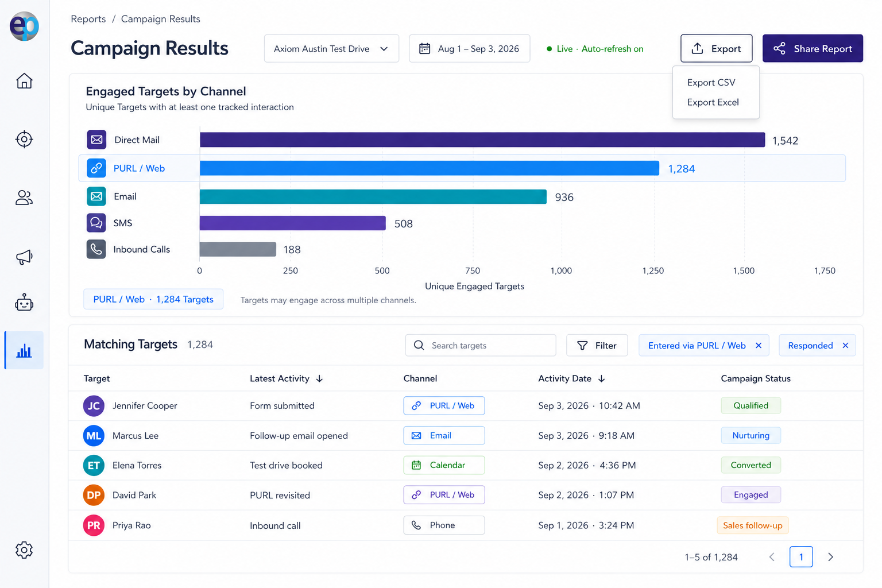Open the Export dropdown button
882x588 pixels.
click(716, 49)
